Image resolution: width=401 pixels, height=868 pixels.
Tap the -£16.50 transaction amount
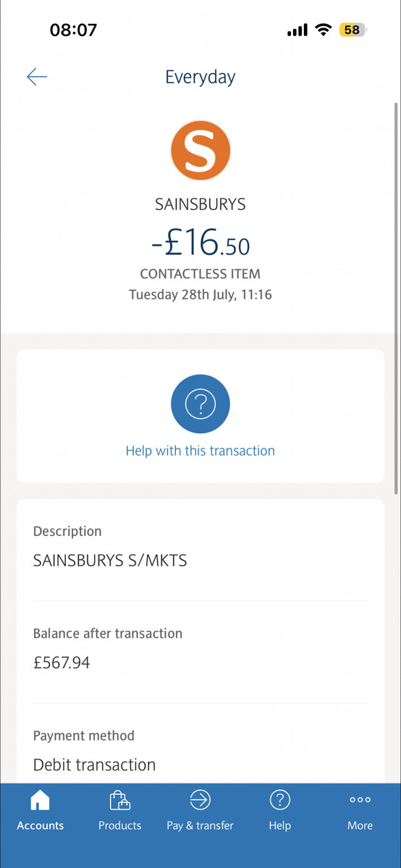[x=200, y=242]
